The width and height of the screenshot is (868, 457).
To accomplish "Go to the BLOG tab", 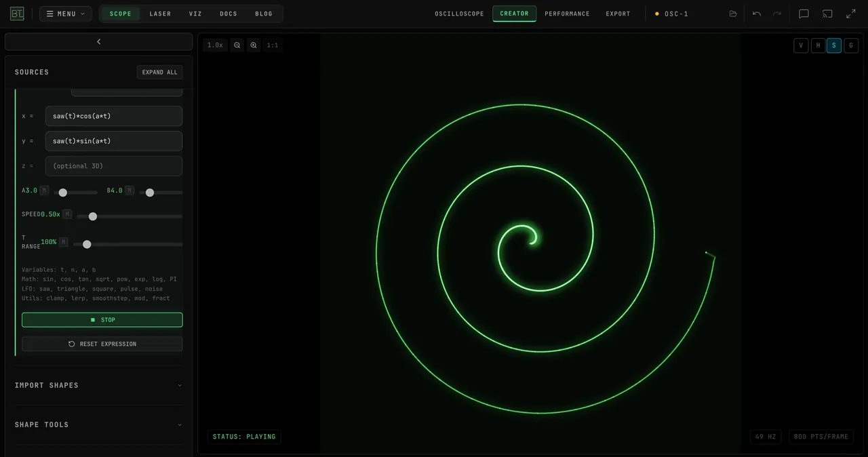I will click(x=264, y=14).
